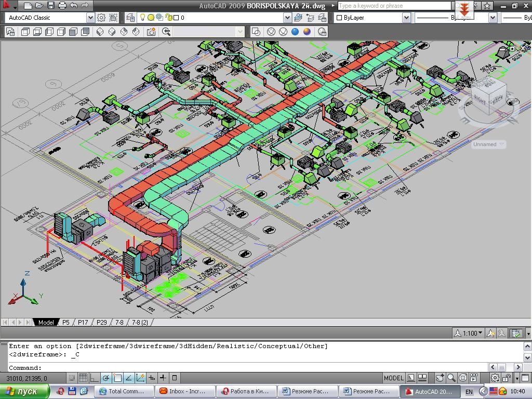Toggle Ortho Mode in the status bar
The image size is (532, 399).
pos(95,378)
